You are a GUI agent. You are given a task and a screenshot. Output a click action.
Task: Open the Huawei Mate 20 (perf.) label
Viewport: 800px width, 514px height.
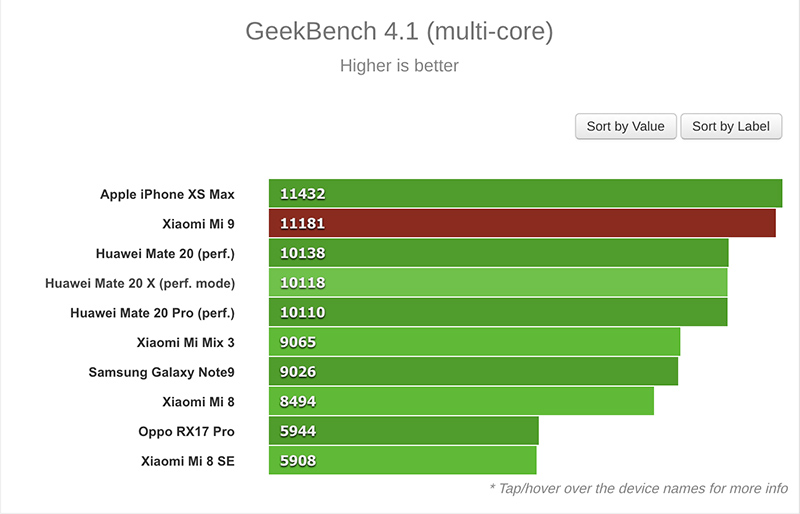[165, 253]
